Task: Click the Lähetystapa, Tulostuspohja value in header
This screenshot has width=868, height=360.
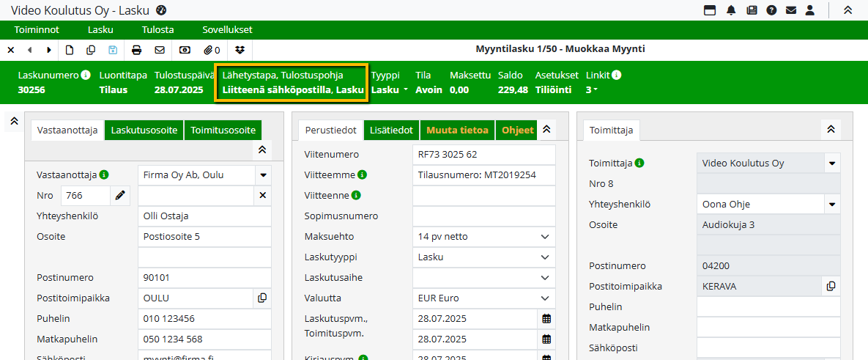Action: [293, 90]
